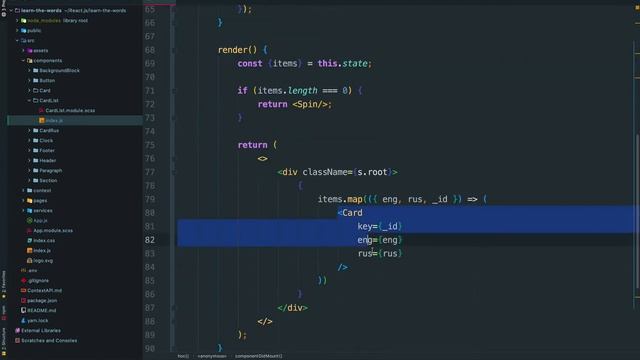Image resolution: width=640 pixels, height=360 pixels.
Task: Expand the Footer folder
Action: pos(29,151)
